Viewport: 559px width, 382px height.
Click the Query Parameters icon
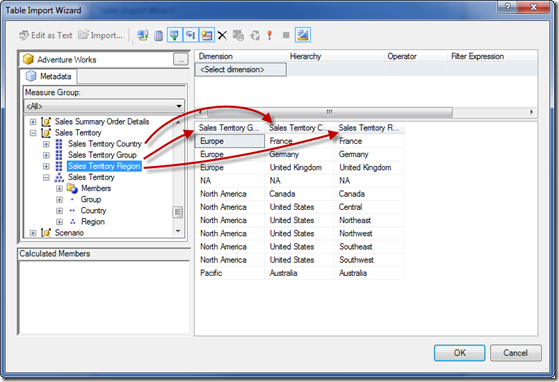[x=238, y=35]
